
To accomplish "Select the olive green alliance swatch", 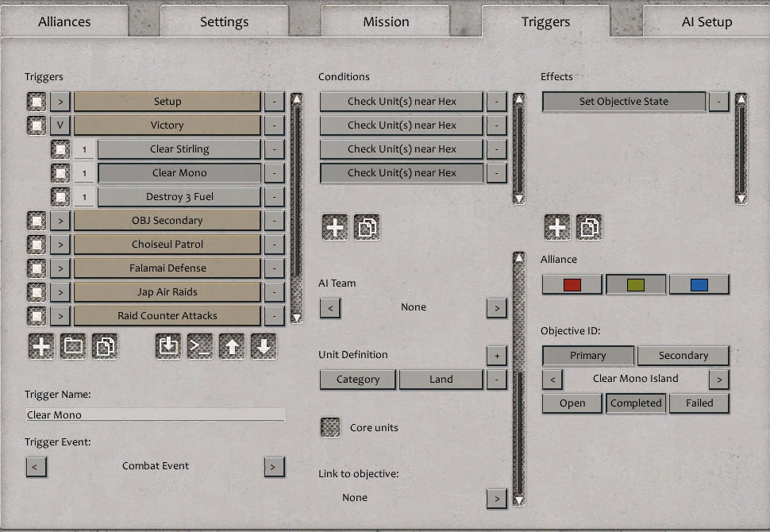I will pyautogui.click(x=636, y=284).
